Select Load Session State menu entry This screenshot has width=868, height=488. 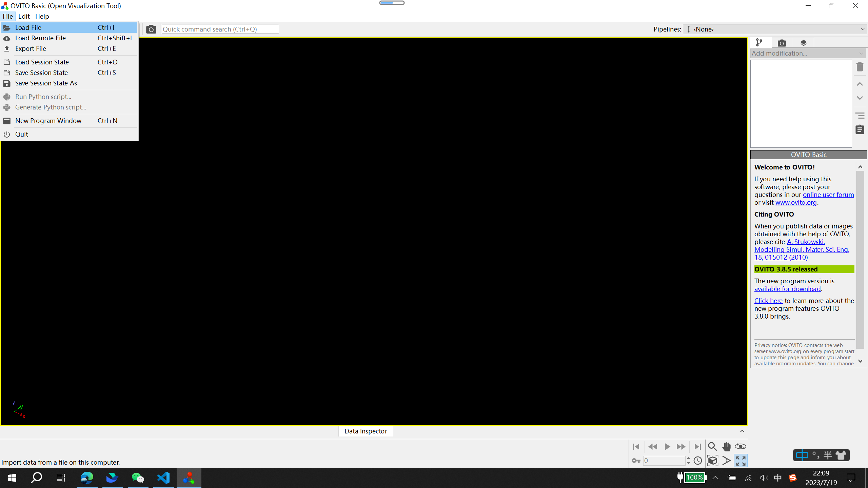coord(42,62)
